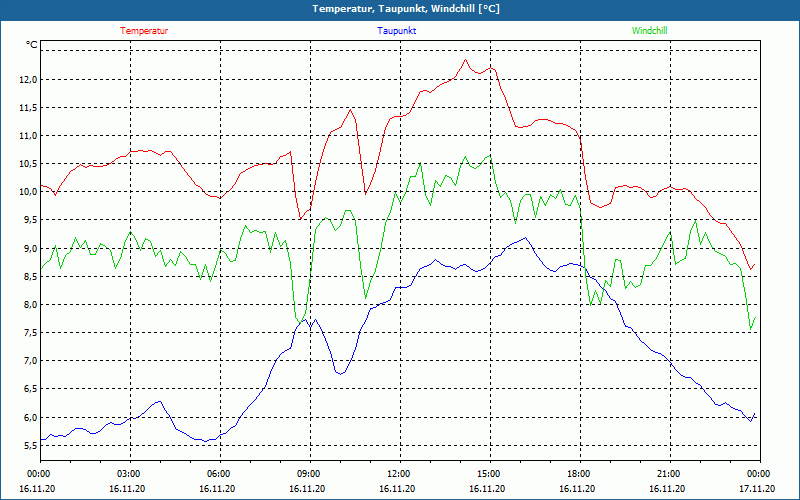Click the 6,5 y-axis value
800x500 pixels.
(30, 389)
